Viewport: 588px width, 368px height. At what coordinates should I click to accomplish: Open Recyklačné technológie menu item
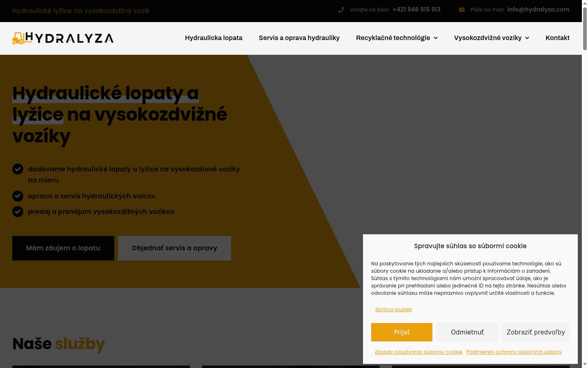tap(393, 38)
